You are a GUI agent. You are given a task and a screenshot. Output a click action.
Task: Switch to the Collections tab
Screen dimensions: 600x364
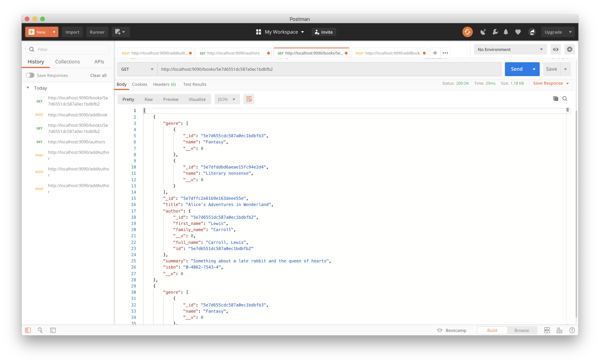coord(67,62)
